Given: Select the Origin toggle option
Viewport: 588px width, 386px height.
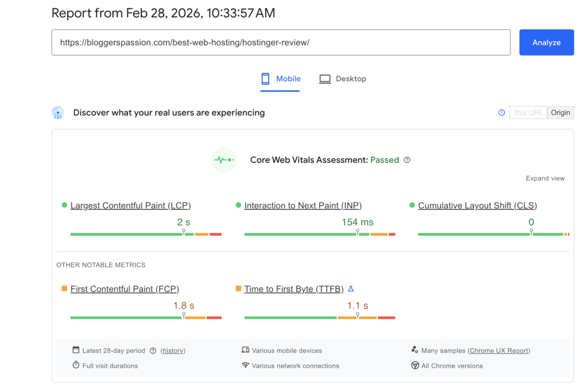Looking at the screenshot, I should click(x=560, y=112).
